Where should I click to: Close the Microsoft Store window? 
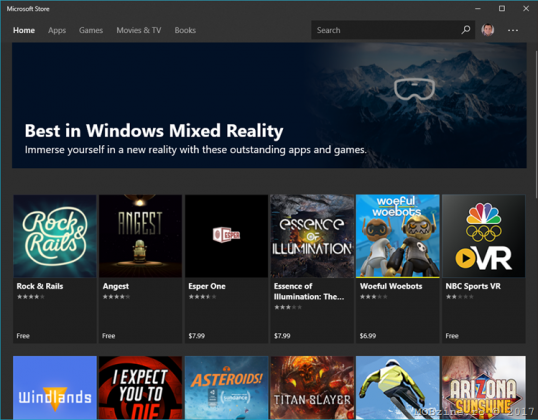526,9
